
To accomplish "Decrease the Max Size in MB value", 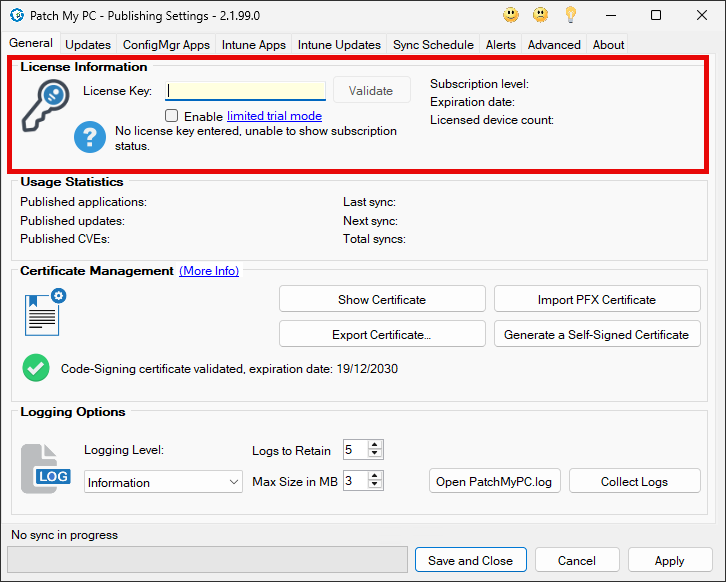I will pyautogui.click(x=375, y=486).
